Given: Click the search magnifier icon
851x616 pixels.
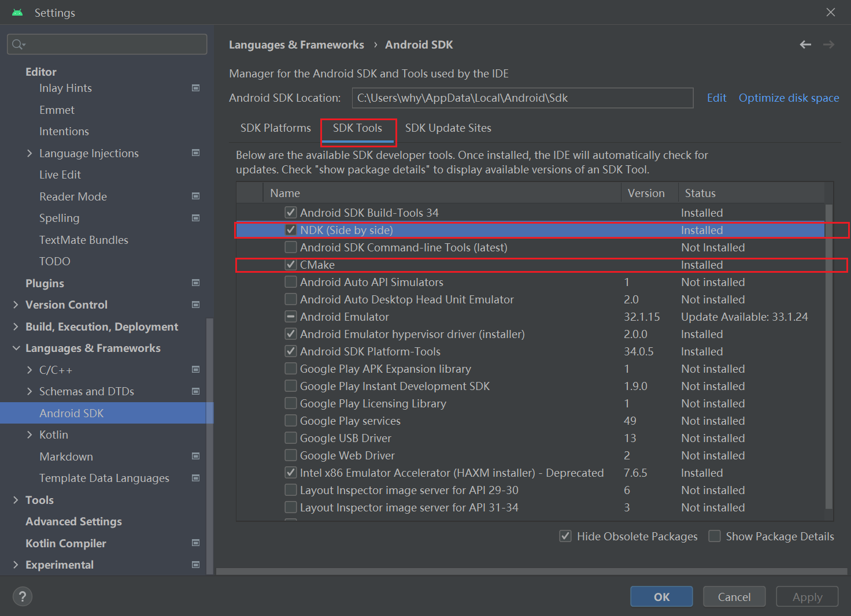Looking at the screenshot, I should click(x=18, y=44).
